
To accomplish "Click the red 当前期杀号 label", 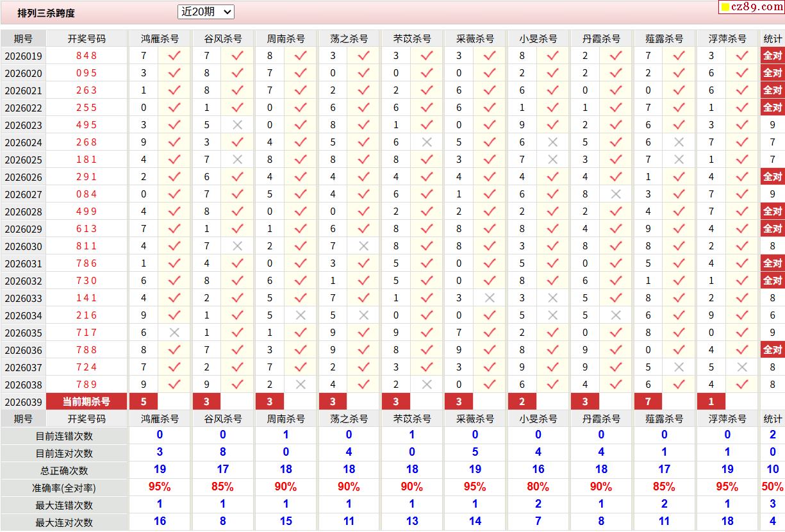I will pos(87,402).
